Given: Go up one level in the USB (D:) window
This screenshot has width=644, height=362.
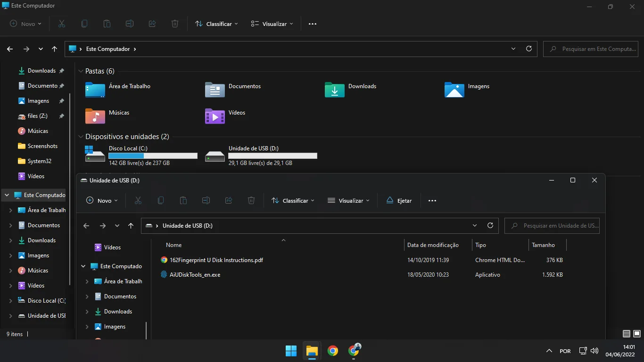Looking at the screenshot, I should point(131,225).
